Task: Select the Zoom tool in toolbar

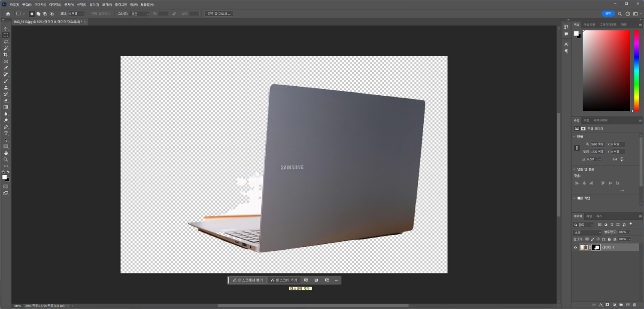Action: tap(6, 159)
